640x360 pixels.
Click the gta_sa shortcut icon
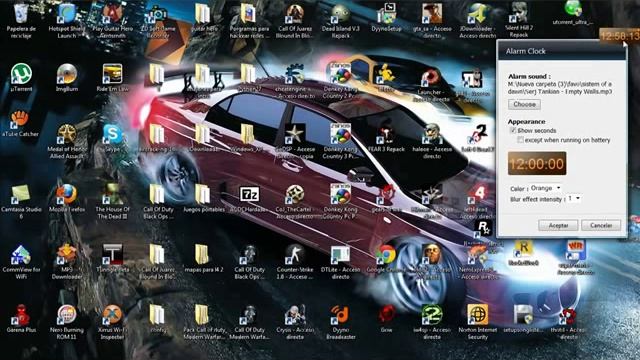[x=432, y=14]
